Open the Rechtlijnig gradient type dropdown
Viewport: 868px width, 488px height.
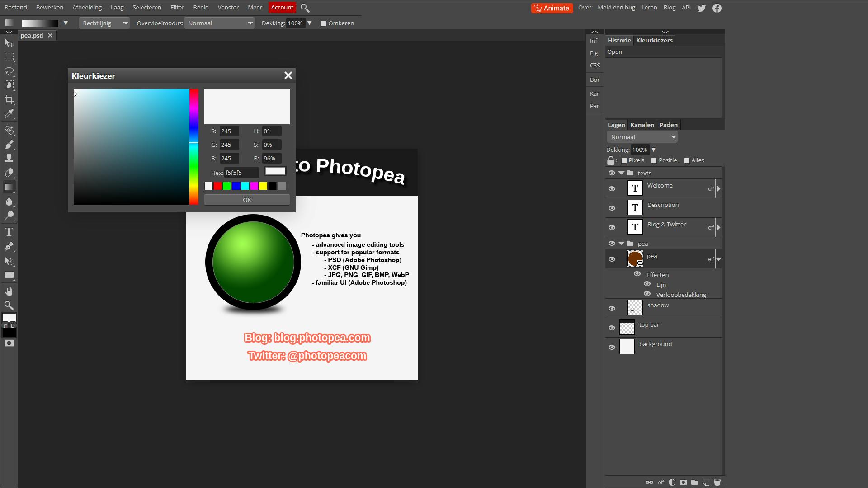[104, 23]
